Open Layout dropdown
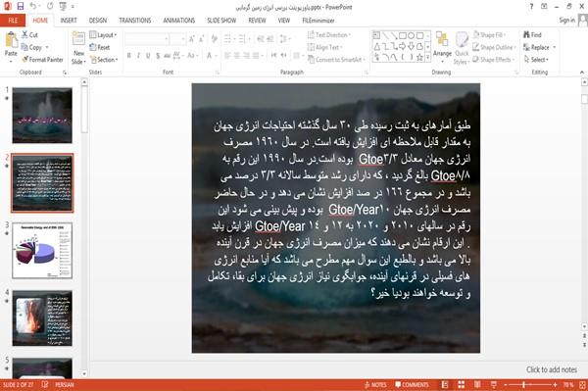The image size is (588, 391). click(x=103, y=35)
